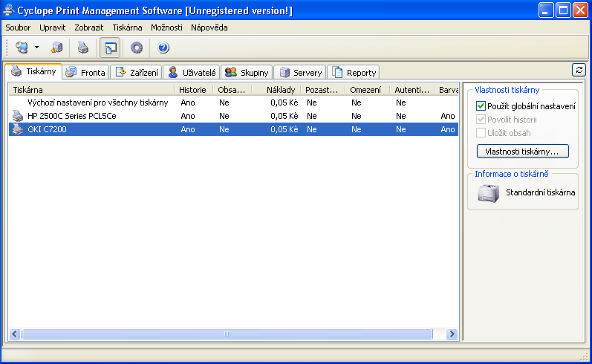Toggle the window layout toolbar button

pos(110,48)
